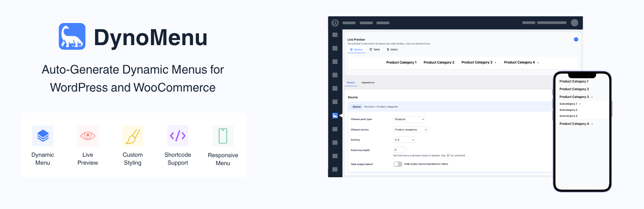Click the Source badge in blue info bar
The image size is (644, 209).
(x=357, y=107)
